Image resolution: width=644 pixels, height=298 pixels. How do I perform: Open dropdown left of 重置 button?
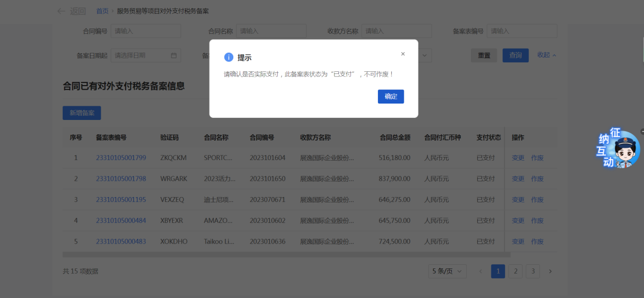(425, 55)
